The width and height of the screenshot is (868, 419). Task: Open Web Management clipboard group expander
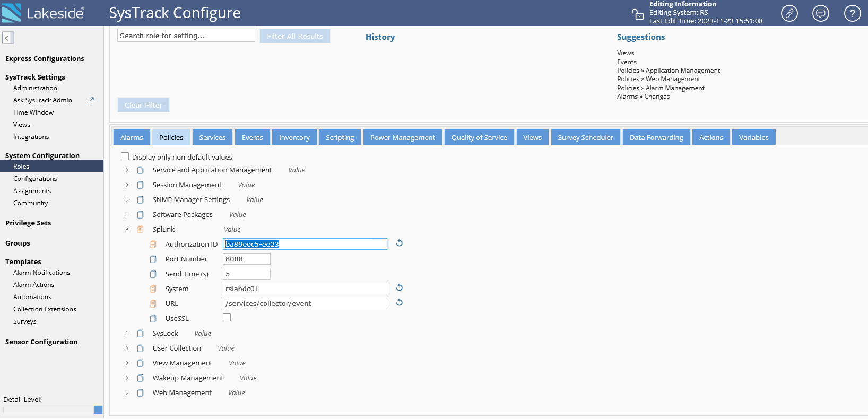point(127,393)
